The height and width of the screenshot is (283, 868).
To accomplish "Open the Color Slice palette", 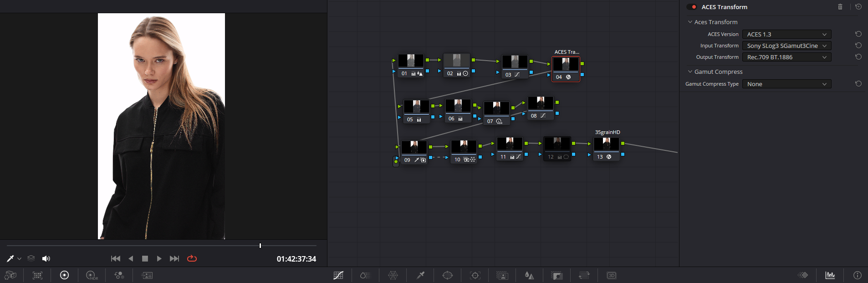I will (x=365, y=275).
